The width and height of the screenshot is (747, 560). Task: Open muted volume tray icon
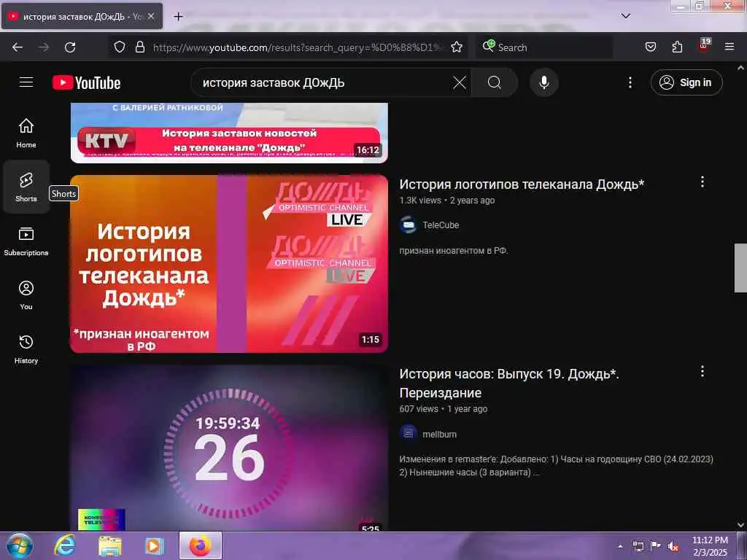point(673,546)
